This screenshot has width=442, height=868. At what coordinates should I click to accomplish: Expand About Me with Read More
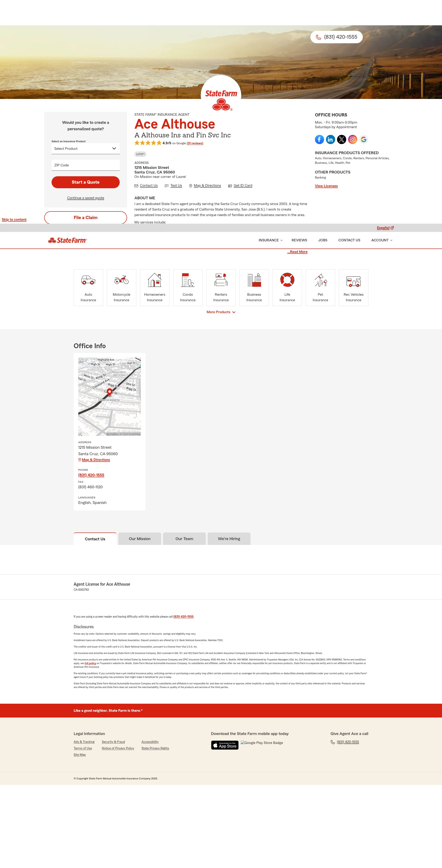297,252
